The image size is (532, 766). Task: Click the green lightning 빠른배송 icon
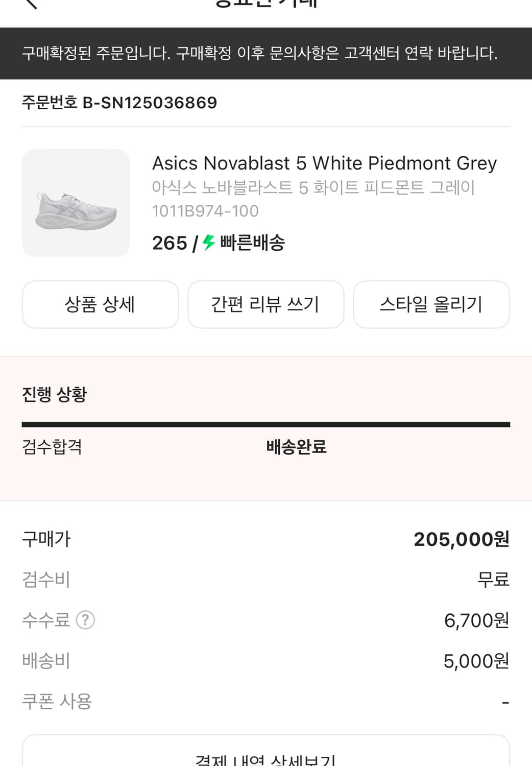click(208, 242)
